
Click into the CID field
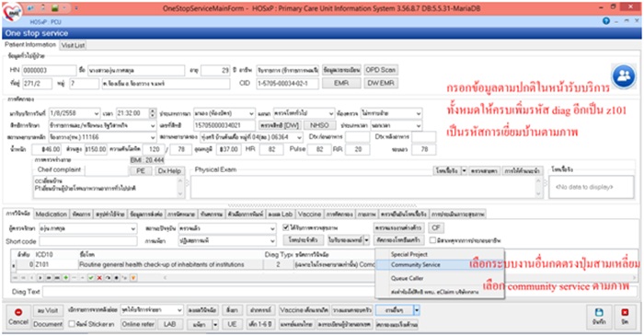[287, 84]
